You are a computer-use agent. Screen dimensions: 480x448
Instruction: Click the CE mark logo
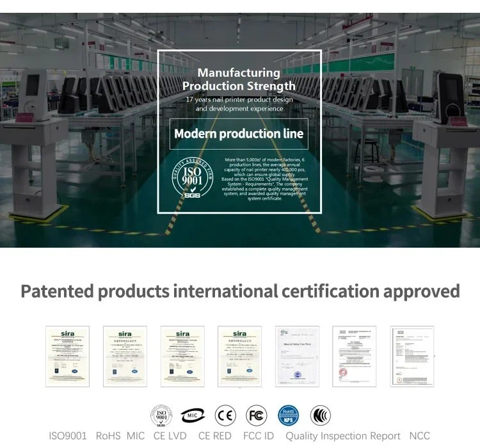225,415
